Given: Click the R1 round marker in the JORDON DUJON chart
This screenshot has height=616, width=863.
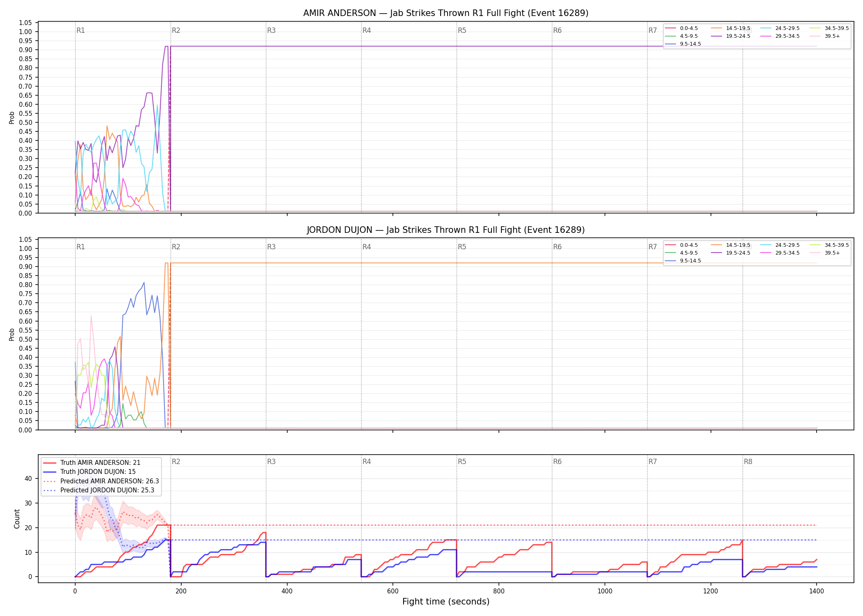Looking at the screenshot, I should [81, 247].
